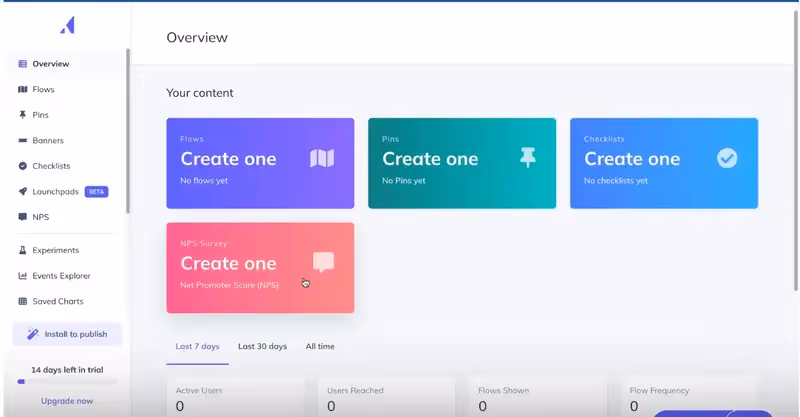Image resolution: width=800 pixels, height=417 pixels.
Task: Click the chat bubble icon on NPS Survey card
Action: 323,262
